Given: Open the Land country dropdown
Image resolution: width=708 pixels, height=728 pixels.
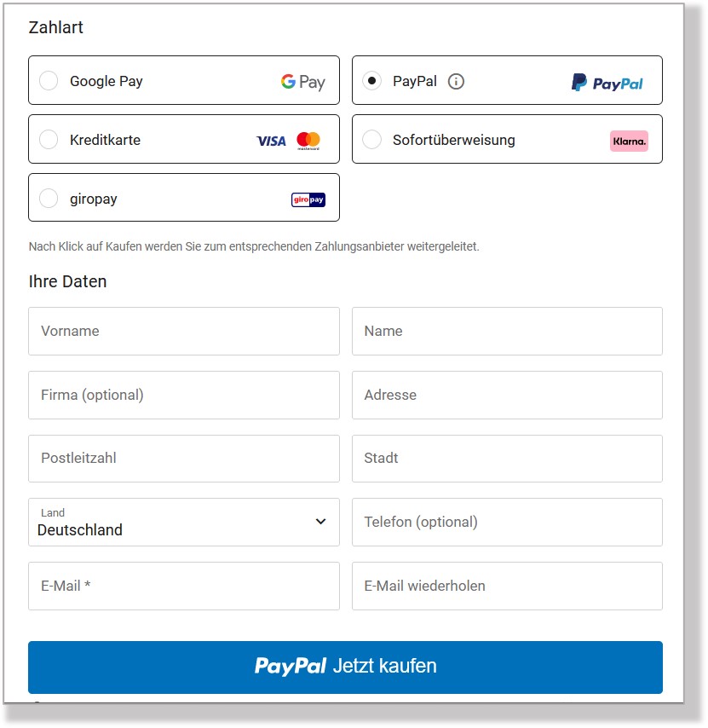Looking at the screenshot, I should [x=184, y=523].
